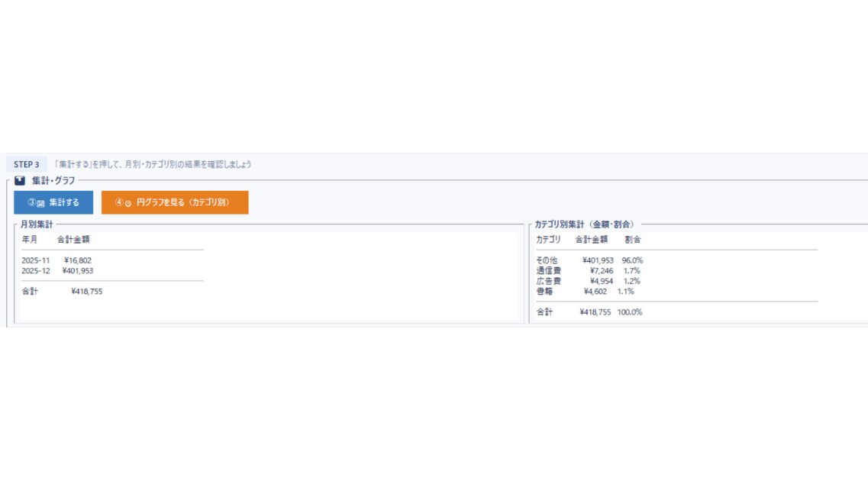
Task: Click the 書籍 category name
Action: 544,291
